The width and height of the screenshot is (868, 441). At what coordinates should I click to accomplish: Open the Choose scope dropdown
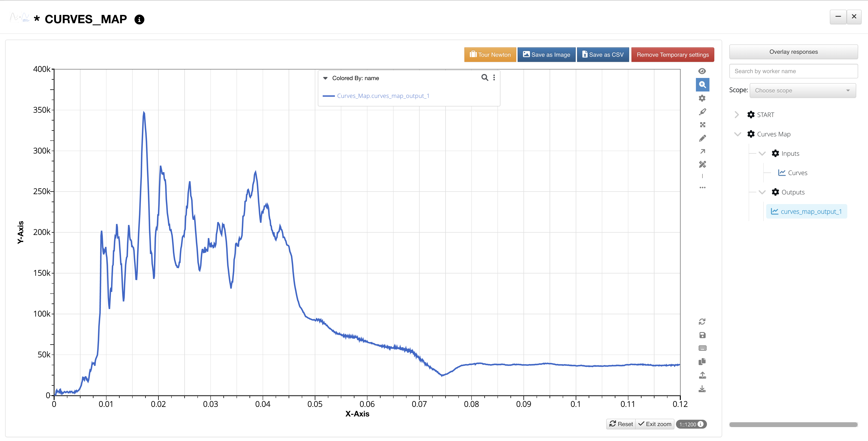point(802,91)
